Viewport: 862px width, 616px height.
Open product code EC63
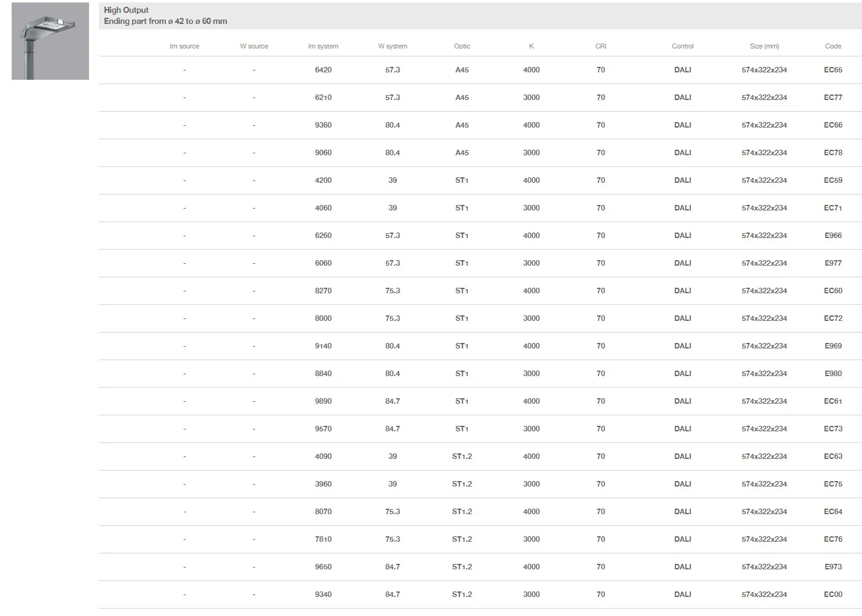point(833,456)
